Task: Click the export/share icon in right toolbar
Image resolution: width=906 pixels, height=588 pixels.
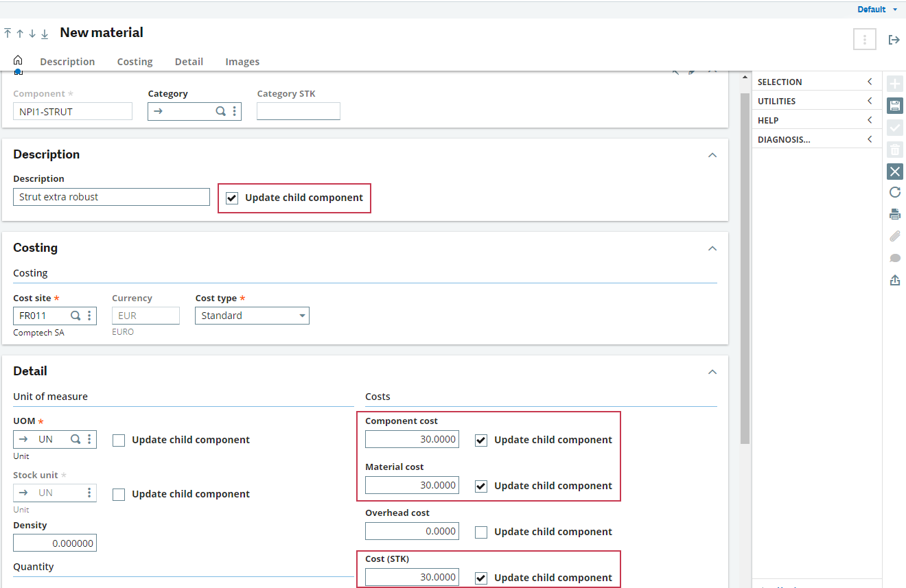Action: tap(895, 280)
